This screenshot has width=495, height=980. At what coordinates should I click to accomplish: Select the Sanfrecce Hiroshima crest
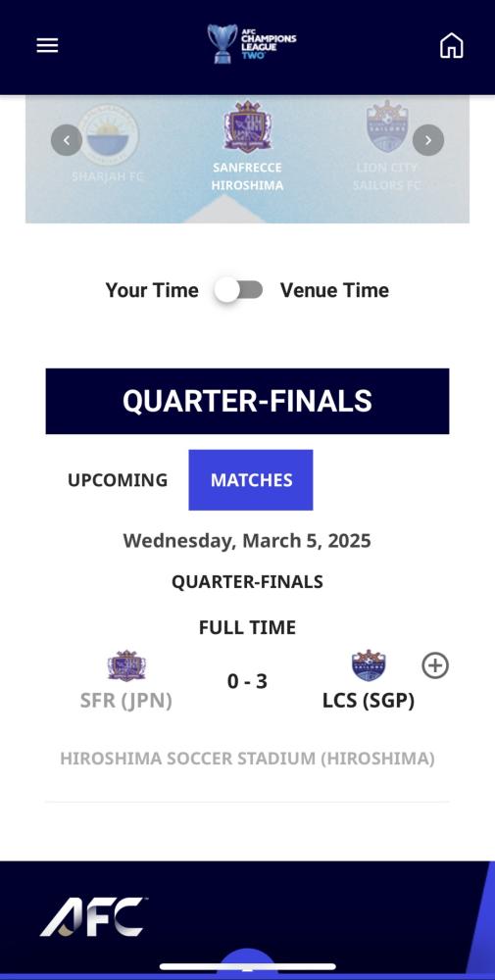pos(247,126)
